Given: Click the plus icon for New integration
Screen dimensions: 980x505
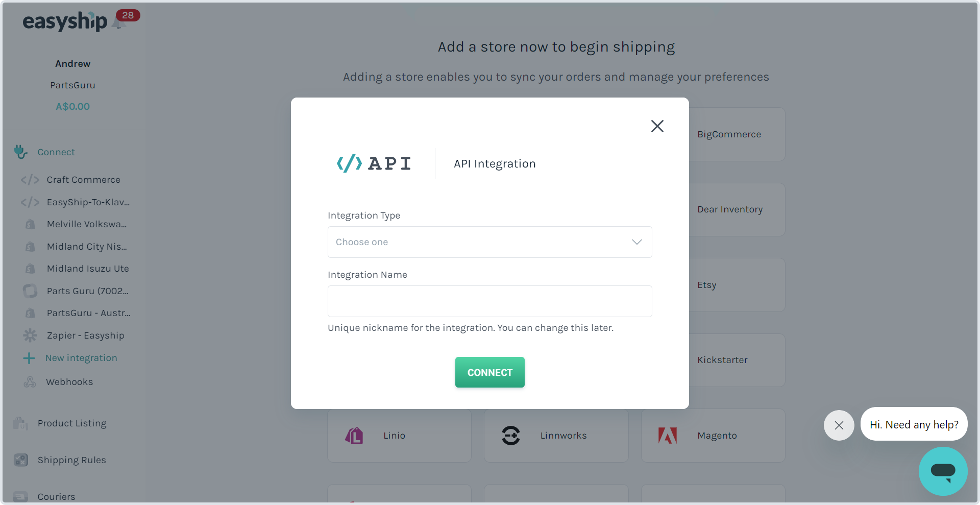Looking at the screenshot, I should [x=29, y=358].
